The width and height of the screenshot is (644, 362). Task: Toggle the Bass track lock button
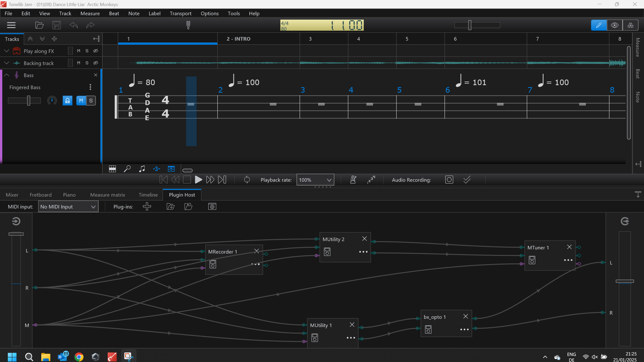pyautogui.click(x=67, y=101)
